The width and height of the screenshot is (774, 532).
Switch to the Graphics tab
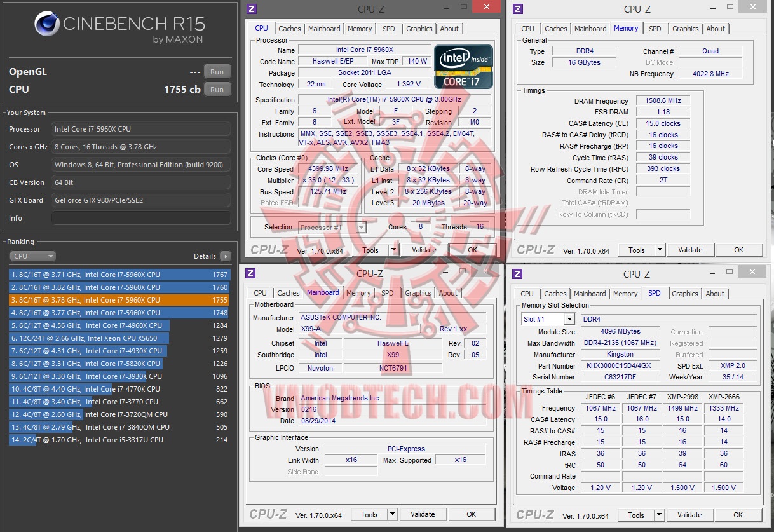(419, 28)
